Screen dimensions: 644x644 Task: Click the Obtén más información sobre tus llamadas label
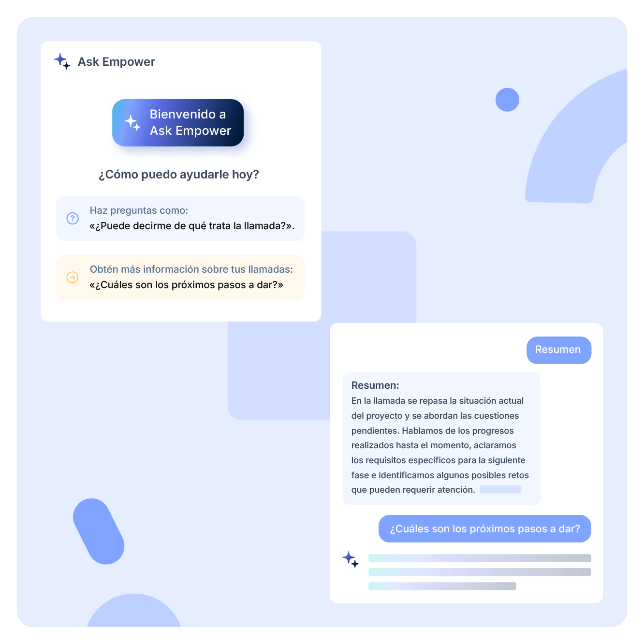pos(191,269)
